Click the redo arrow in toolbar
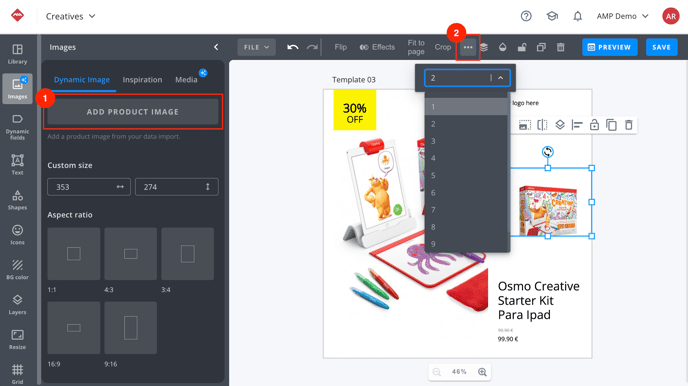 point(312,47)
